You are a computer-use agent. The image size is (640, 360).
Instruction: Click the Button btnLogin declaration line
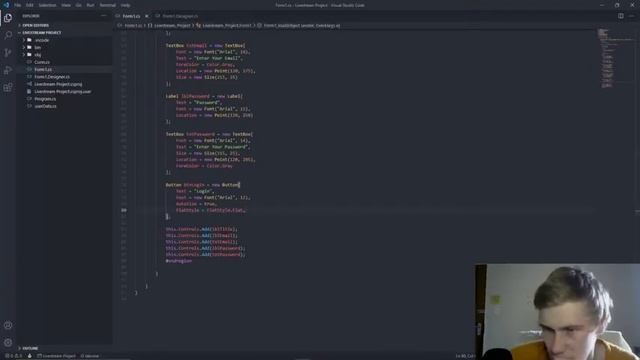[203, 185]
